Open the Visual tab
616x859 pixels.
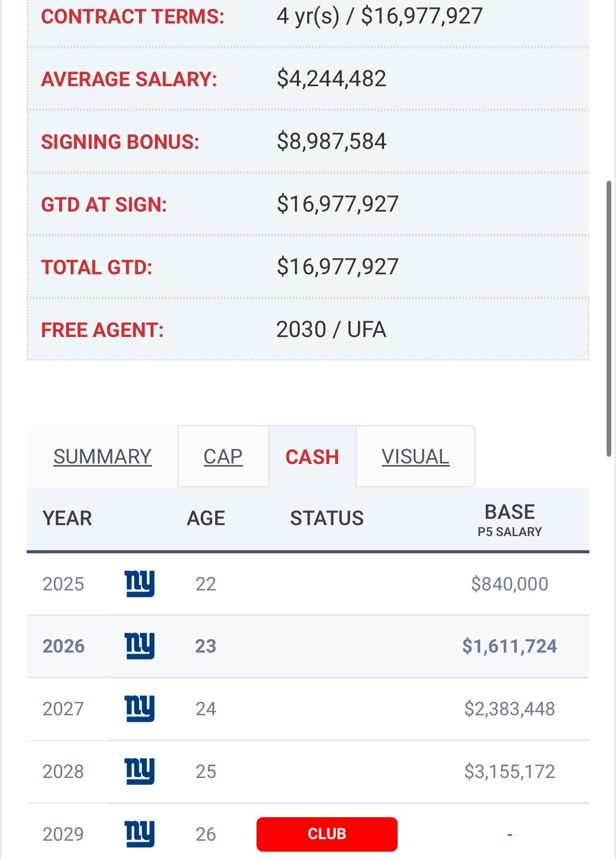pos(415,457)
